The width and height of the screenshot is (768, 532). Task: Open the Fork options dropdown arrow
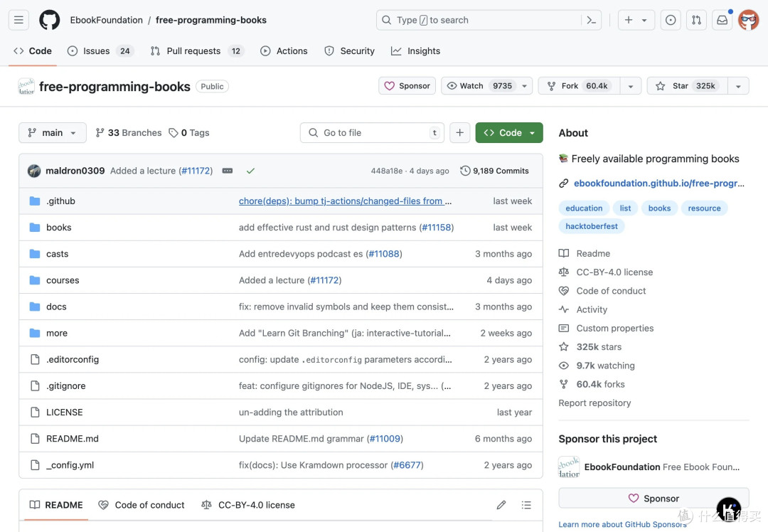pyautogui.click(x=631, y=86)
